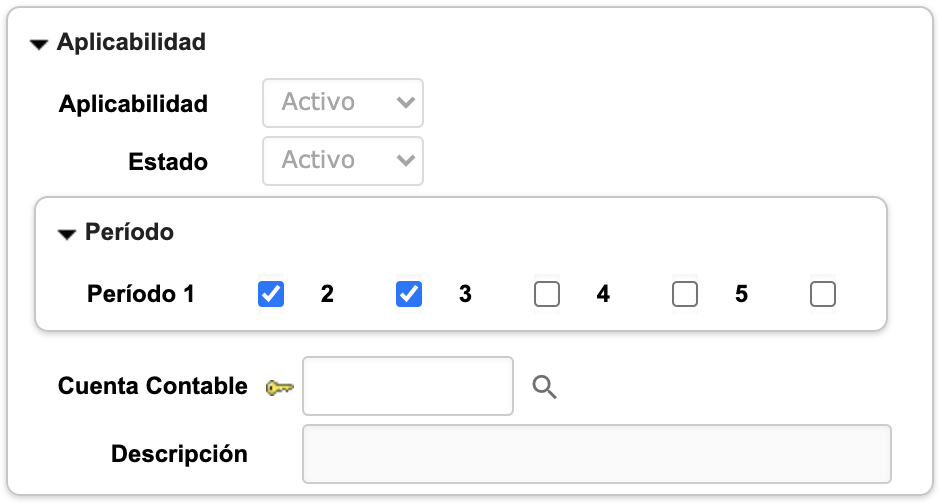Uncheck the period 2 checkbox
The height and width of the screenshot is (504, 942).
(409, 294)
